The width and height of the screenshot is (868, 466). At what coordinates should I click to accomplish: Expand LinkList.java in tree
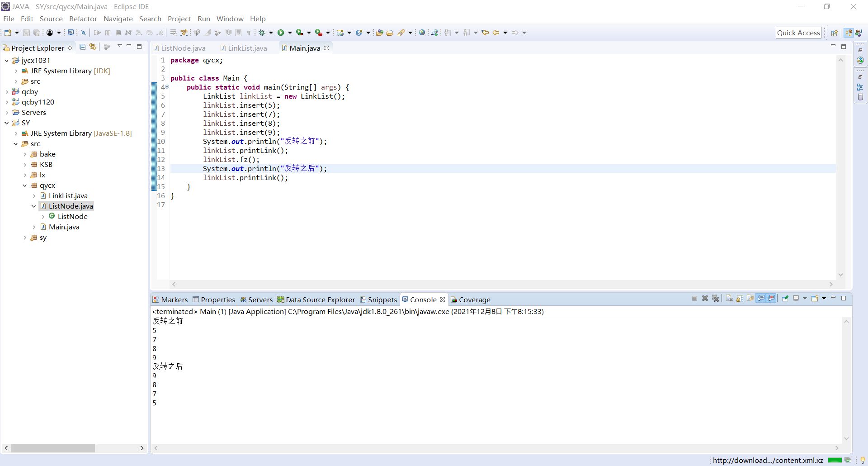coord(33,196)
